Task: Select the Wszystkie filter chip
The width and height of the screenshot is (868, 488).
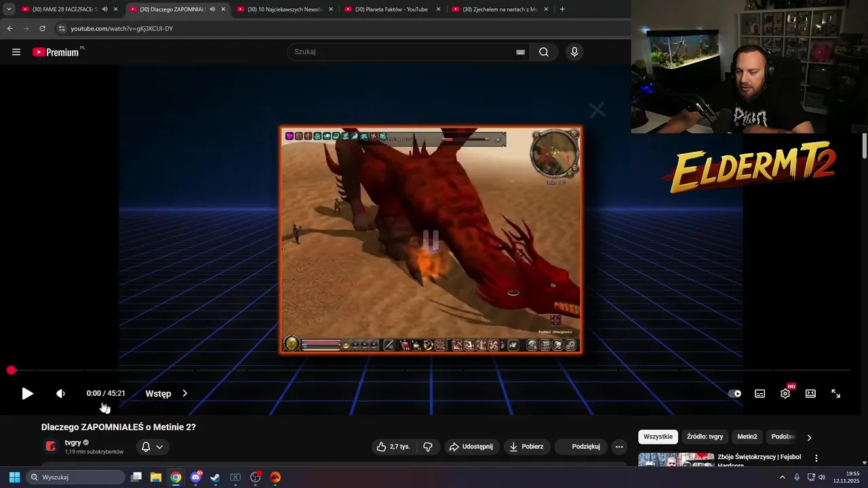Action: (x=658, y=436)
